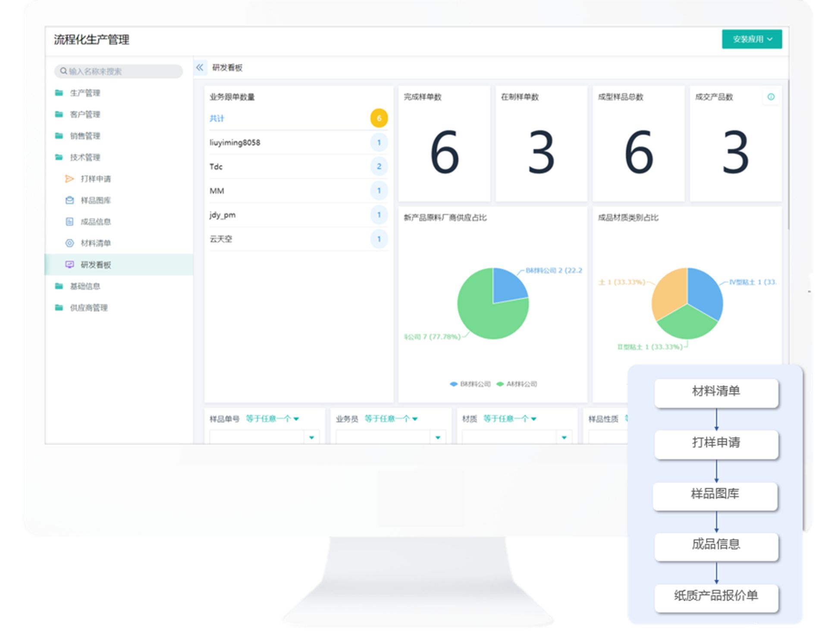This screenshot has width=828, height=644.
Task: Click the 材料清单 flow step box
Action: click(x=716, y=392)
